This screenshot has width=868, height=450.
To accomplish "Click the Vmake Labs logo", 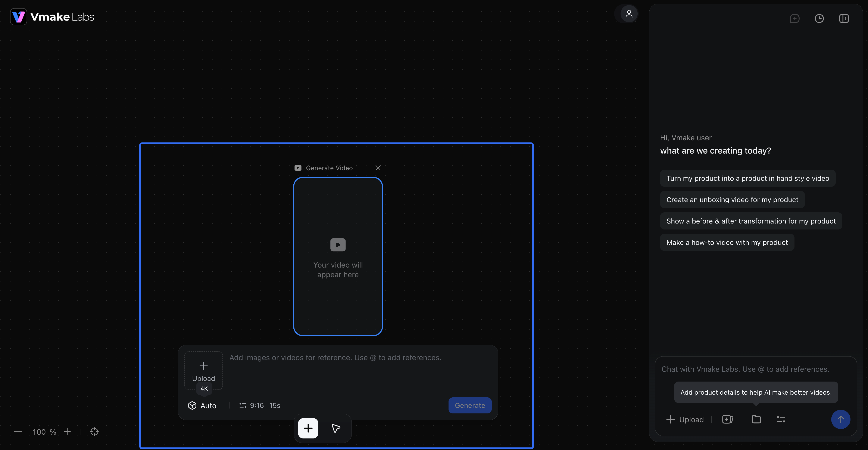I will [52, 16].
